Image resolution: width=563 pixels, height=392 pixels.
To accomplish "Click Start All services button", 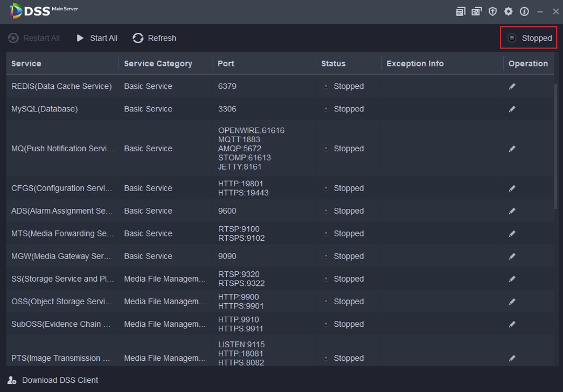I will (97, 38).
